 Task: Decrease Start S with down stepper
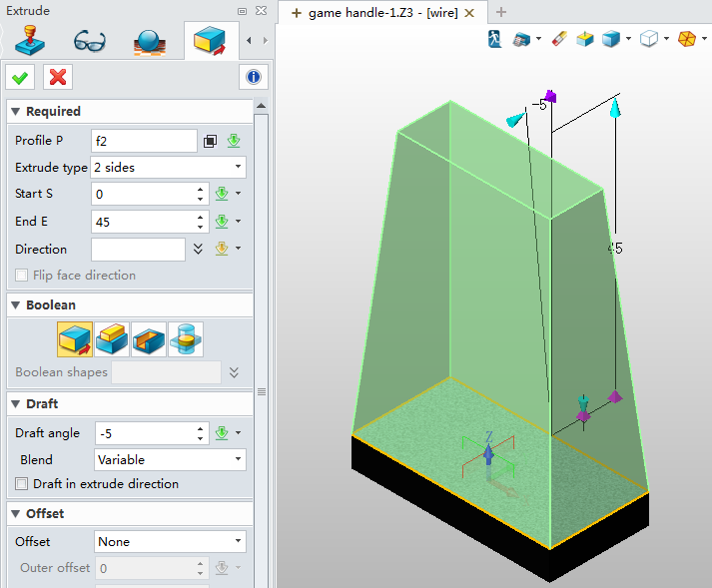(201, 200)
